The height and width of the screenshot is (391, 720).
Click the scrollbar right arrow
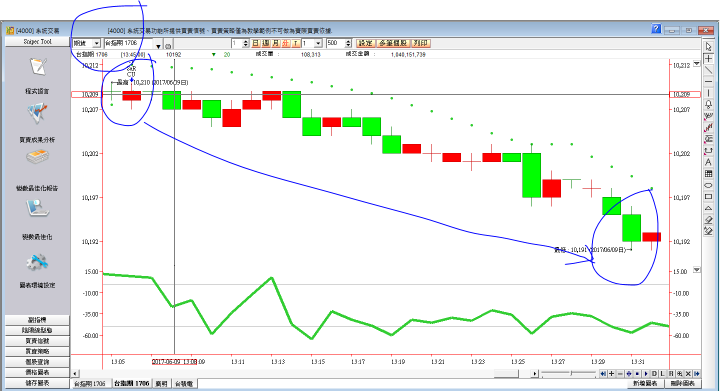coord(534,374)
